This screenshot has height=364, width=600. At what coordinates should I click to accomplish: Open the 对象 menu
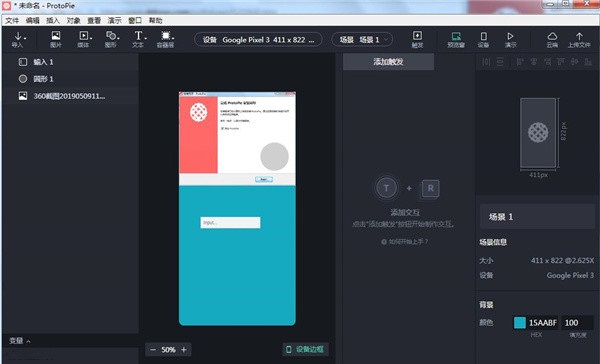coord(73,20)
